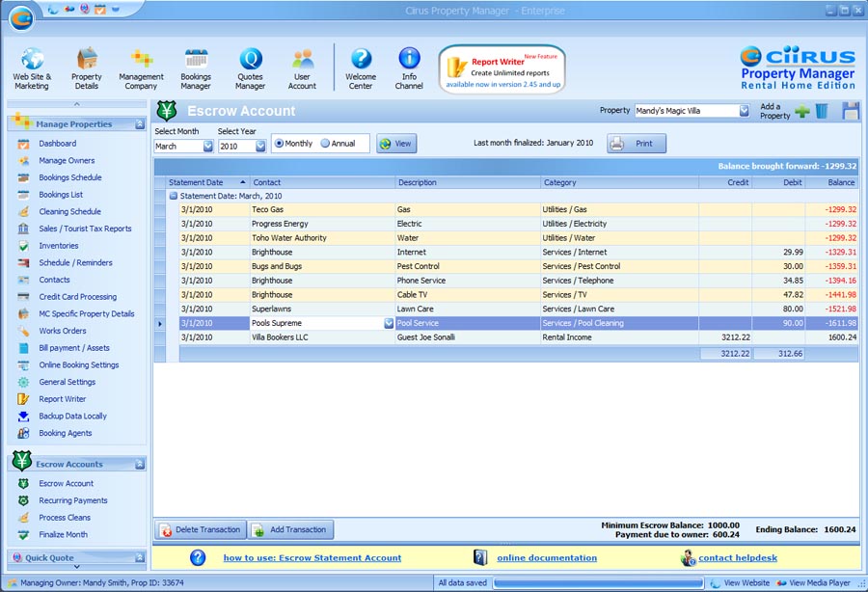The height and width of the screenshot is (592, 868).
Task: Open Online Booking Settings in the sidebar
Action: click(79, 365)
